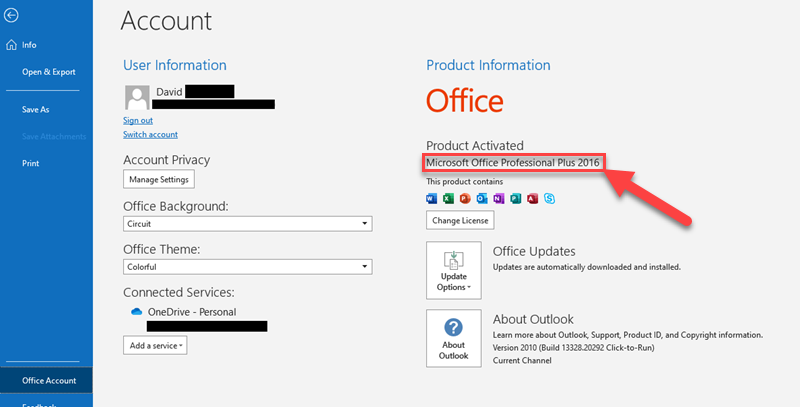Click the Microsoft Office Professional Plus 2016 text
This screenshot has width=800, height=407.
tap(512, 163)
